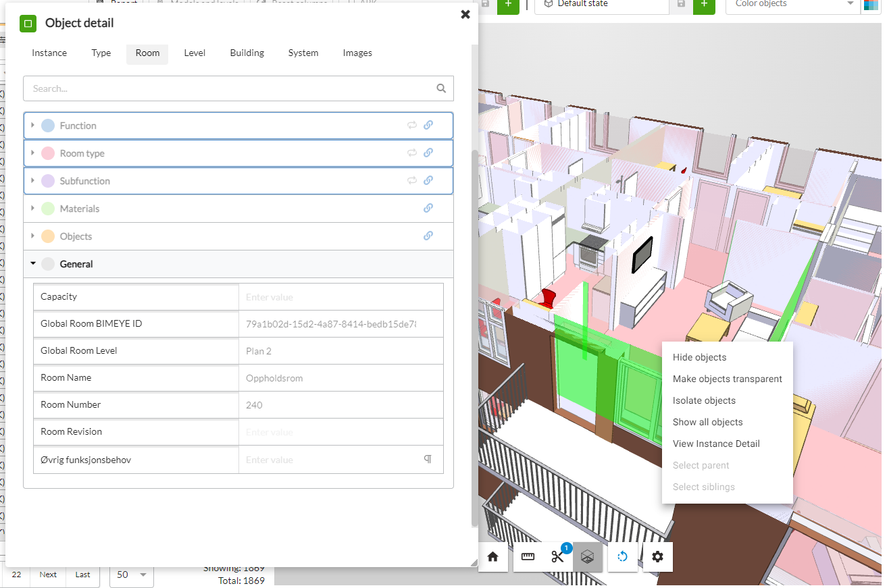
Task: Click the link icon in Materials row
Action: 428,209
